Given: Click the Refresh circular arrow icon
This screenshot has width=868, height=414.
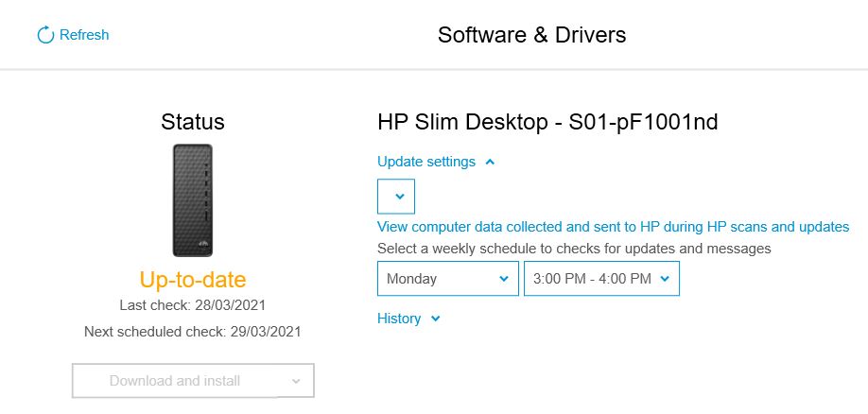Looking at the screenshot, I should tap(45, 35).
